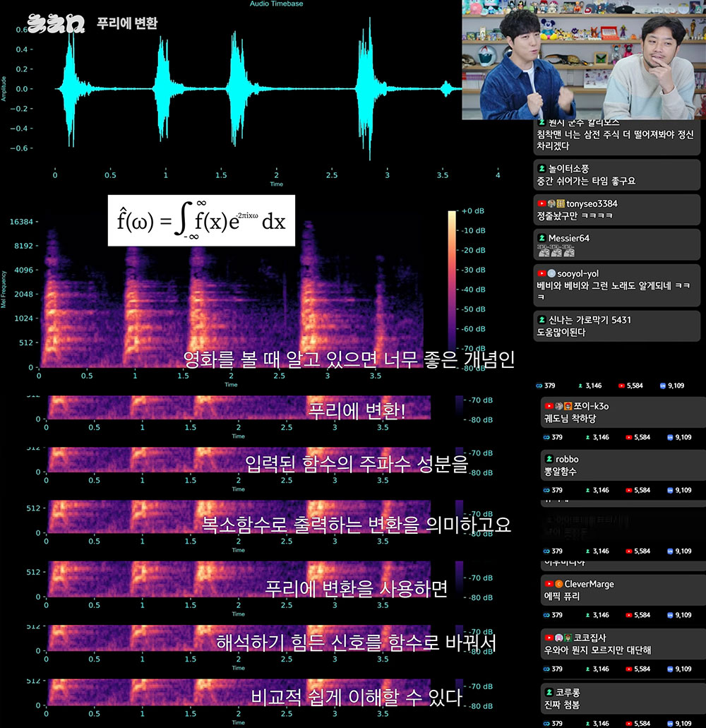Click the tombstone emojis in Messier64's message
This screenshot has width=706, height=728.
(554, 251)
